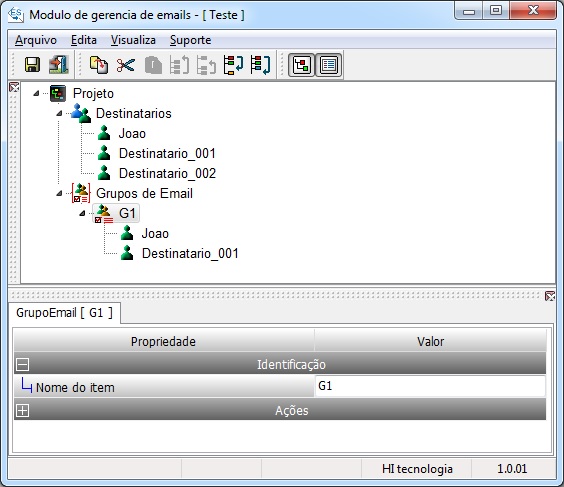Click the Nome do item value field
The image size is (564, 487).
click(x=430, y=386)
